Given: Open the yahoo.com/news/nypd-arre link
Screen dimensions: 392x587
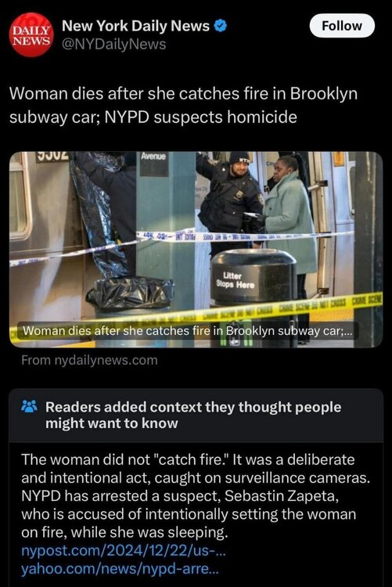Looking at the screenshot, I should (120, 569).
